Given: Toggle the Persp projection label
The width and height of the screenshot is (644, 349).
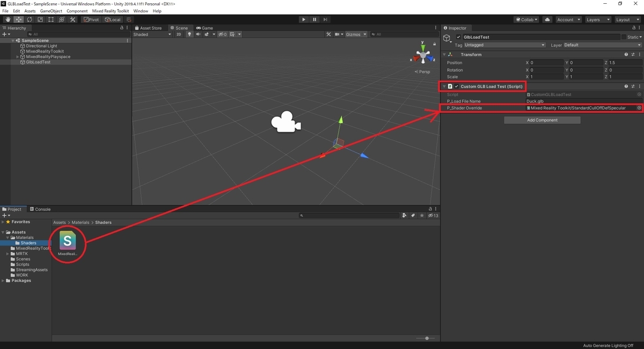Looking at the screenshot, I should [x=422, y=71].
